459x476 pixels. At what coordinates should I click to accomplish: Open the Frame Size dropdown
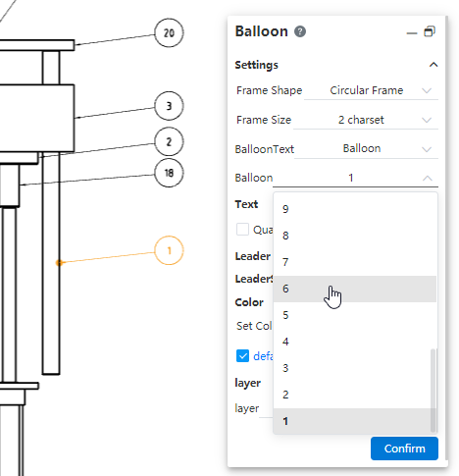point(366,120)
